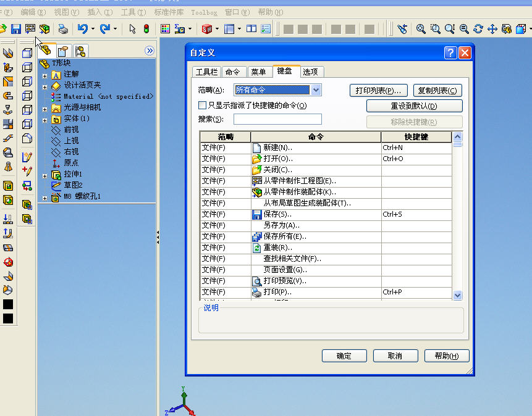Open the ConfigurationManager tab icon
The width and height of the screenshot is (532, 416).
pos(80,51)
